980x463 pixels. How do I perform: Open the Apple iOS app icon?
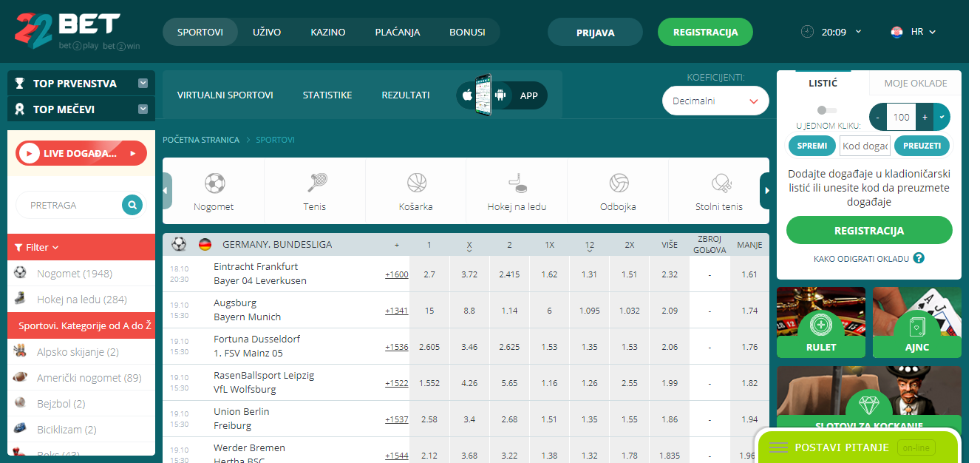coord(467,95)
